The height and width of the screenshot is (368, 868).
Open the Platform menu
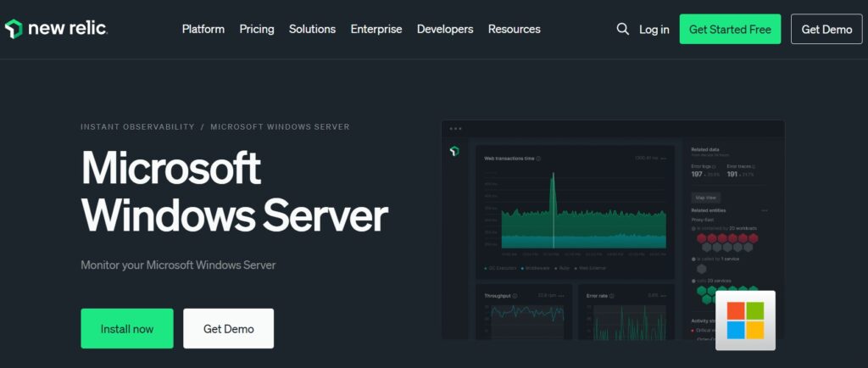[203, 29]
